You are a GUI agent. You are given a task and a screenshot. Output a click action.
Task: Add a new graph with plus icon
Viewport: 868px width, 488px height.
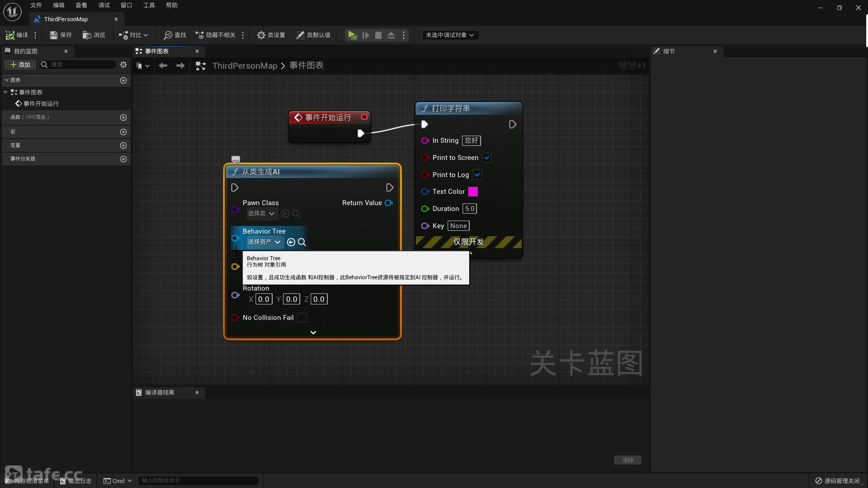(123, 80)
